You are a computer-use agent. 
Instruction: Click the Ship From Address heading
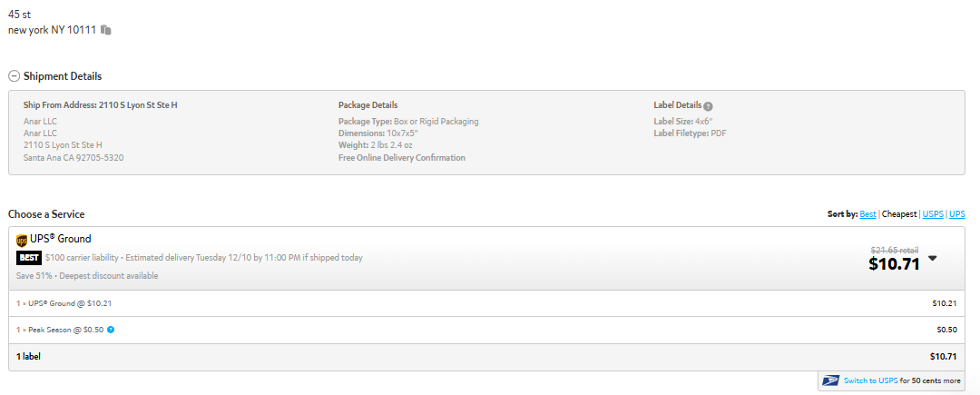(100, 105)
